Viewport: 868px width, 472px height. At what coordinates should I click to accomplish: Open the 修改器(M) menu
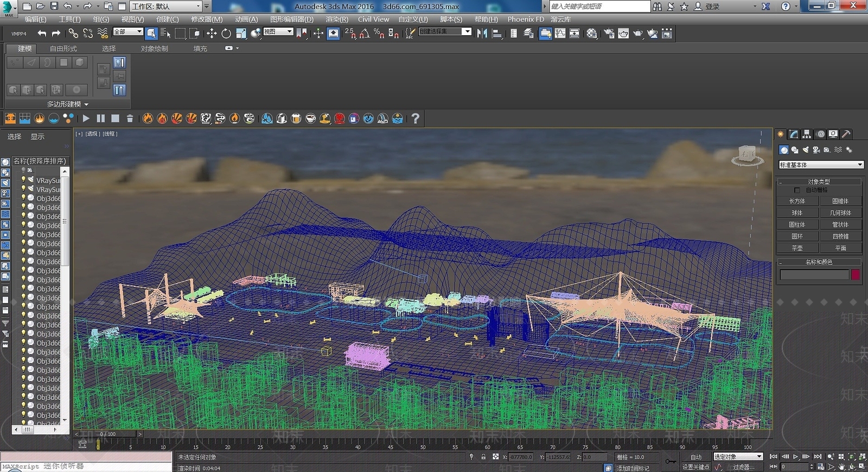(207, 19)
